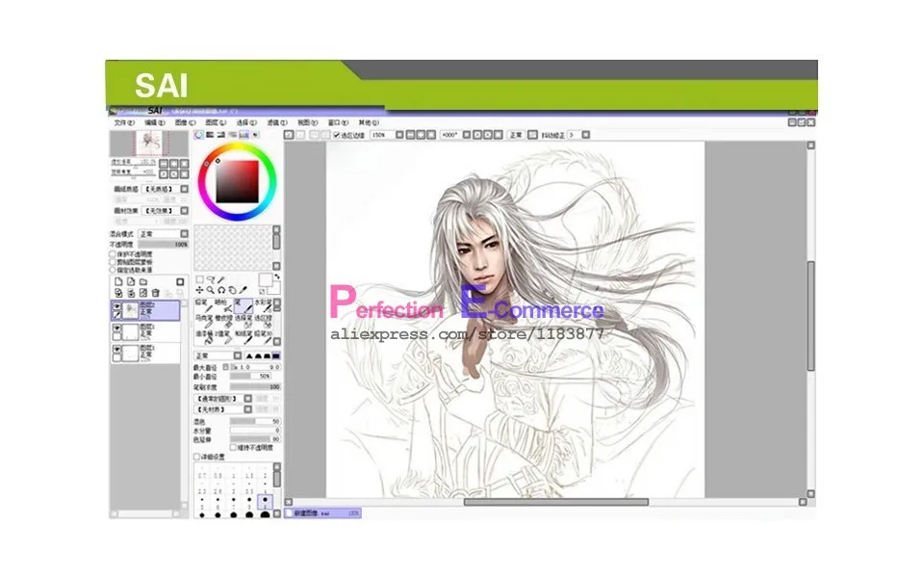The width and height of the screenshot is (924, 578).
Task: Select the 马克笔 marker tool
Action: [204, 321]
